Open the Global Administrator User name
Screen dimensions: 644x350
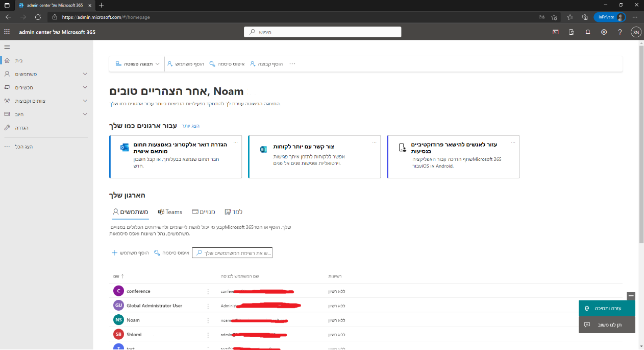[154, 306]
